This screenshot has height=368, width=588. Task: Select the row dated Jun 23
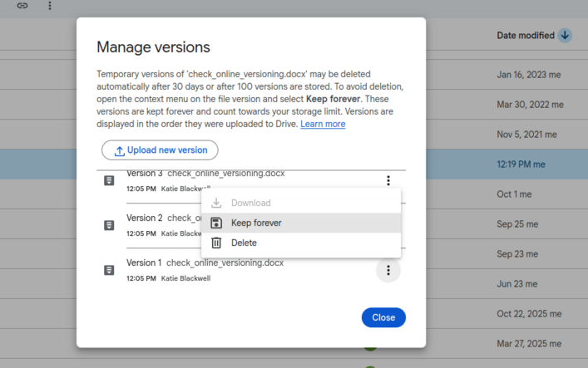click(x=516, y=284)
